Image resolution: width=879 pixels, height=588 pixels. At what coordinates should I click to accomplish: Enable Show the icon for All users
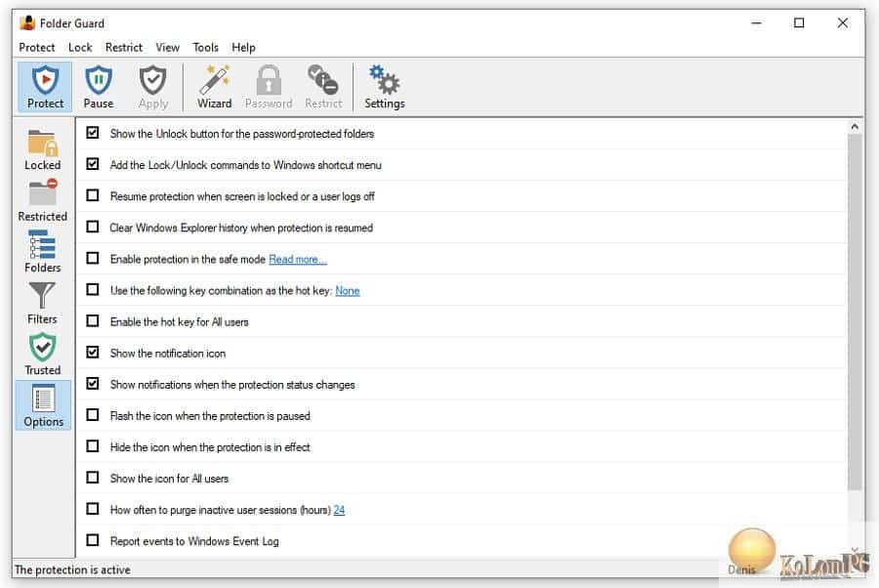pos(93,479)
